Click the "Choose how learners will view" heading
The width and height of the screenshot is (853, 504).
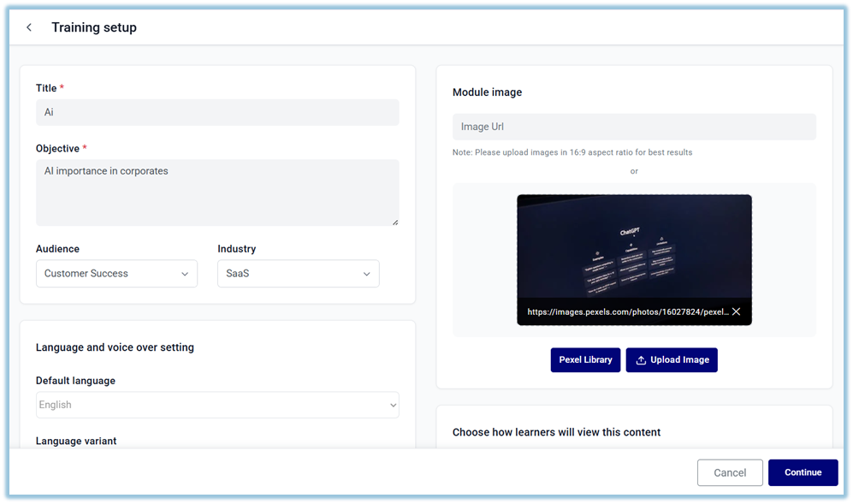(x=556, y=432)
